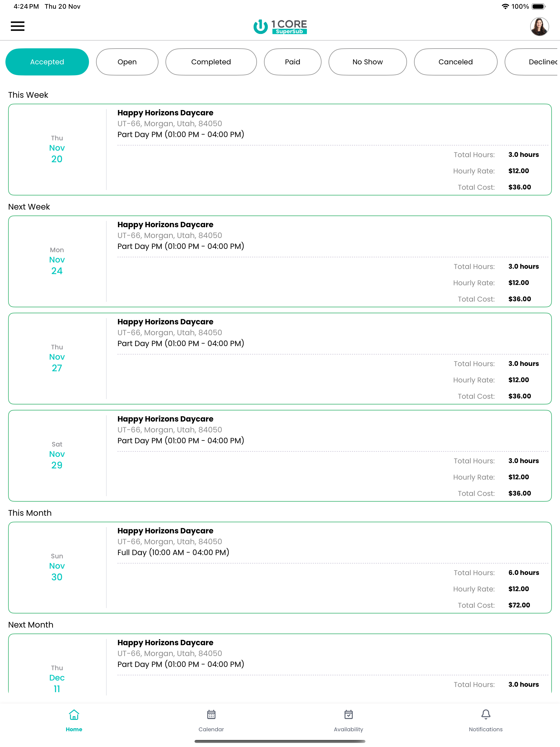This screenshot has width=560, height=747.
Task: Open the Mon Nov 24 job card
Action: pos(280,261)
